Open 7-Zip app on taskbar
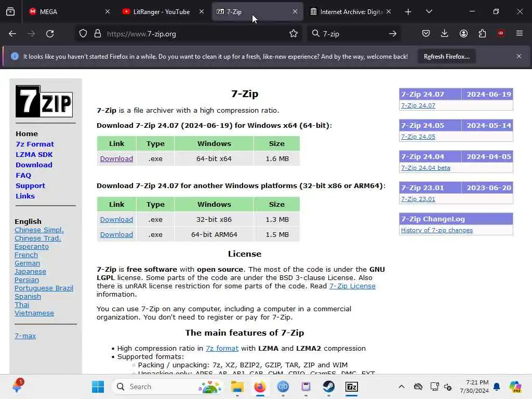This screenshot has height=399, width=532. click(352, 387)
